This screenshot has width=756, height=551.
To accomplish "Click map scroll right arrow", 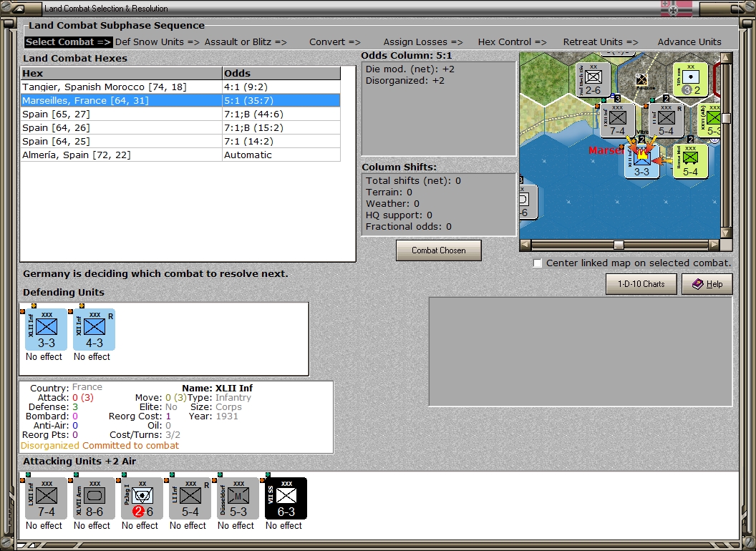I will tap(714, 245).
